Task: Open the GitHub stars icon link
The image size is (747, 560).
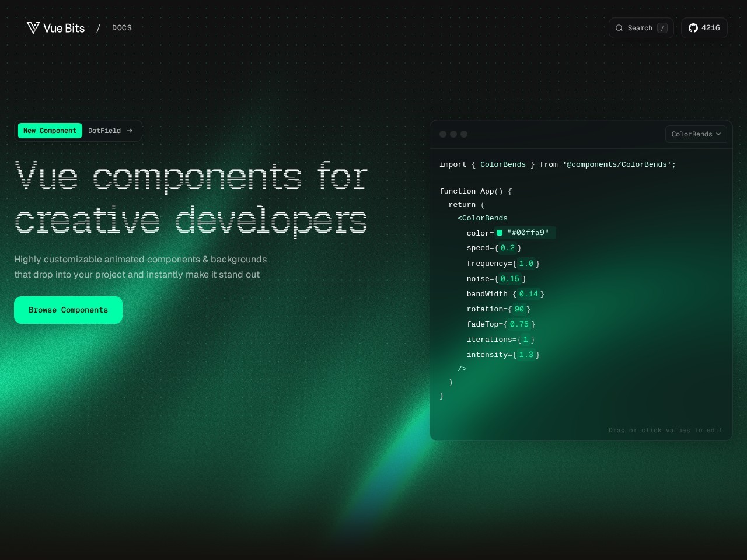Action: (693, 28)
